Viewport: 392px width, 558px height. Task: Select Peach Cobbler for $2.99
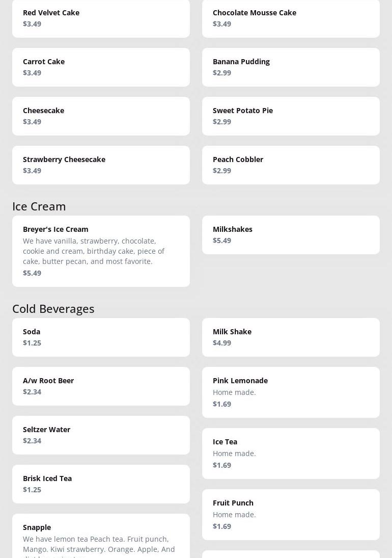pyautogui.click(x=291, y=165)
